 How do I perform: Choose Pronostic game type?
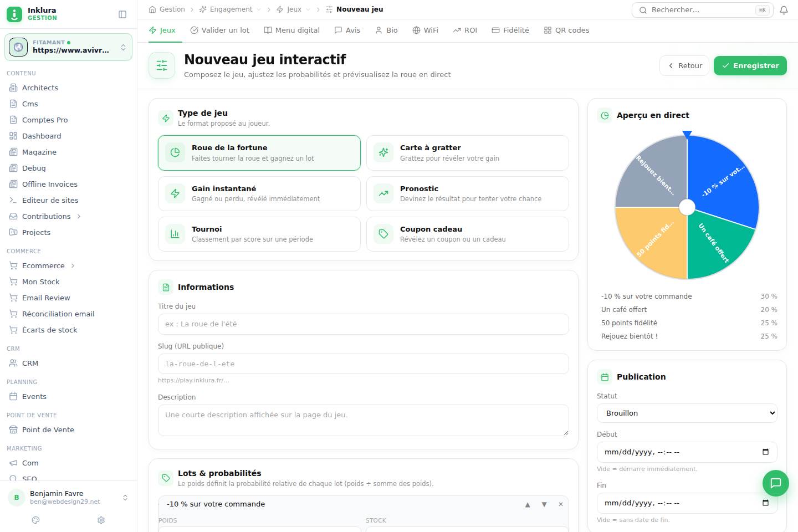tap(468, 193)
